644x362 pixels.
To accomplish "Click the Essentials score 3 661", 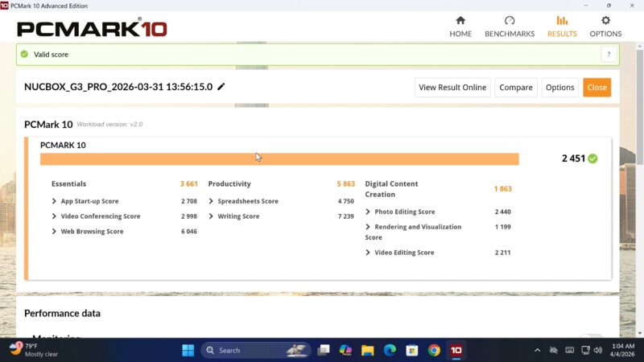I will (189, 184).
